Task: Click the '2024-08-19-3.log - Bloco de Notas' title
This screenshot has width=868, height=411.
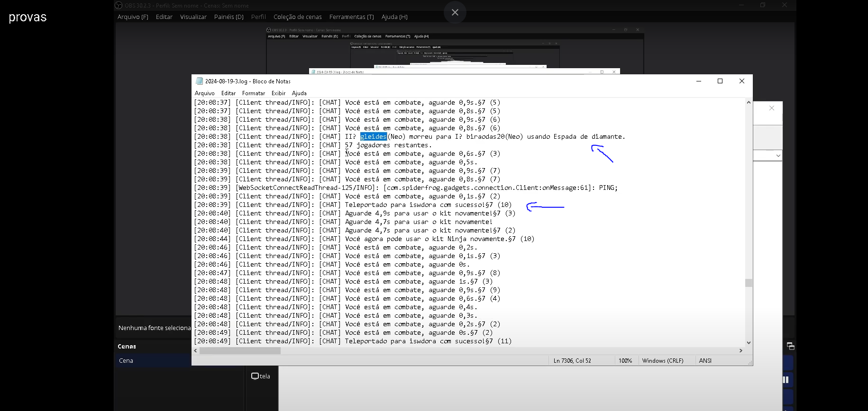Action: coord(248,81)
